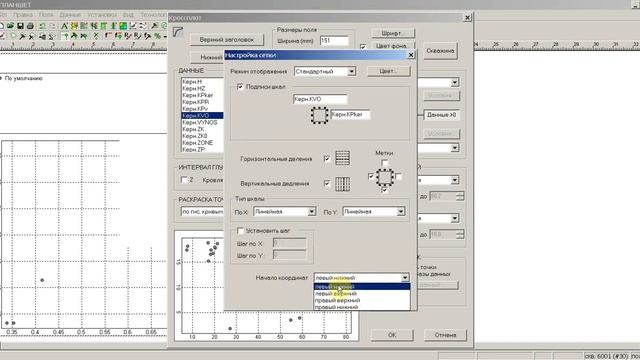Open the РАСКРАСКА ТОЧЕК dropdown in Кроссплот
Screen dimensions: 640x360
tap(202, 212)
